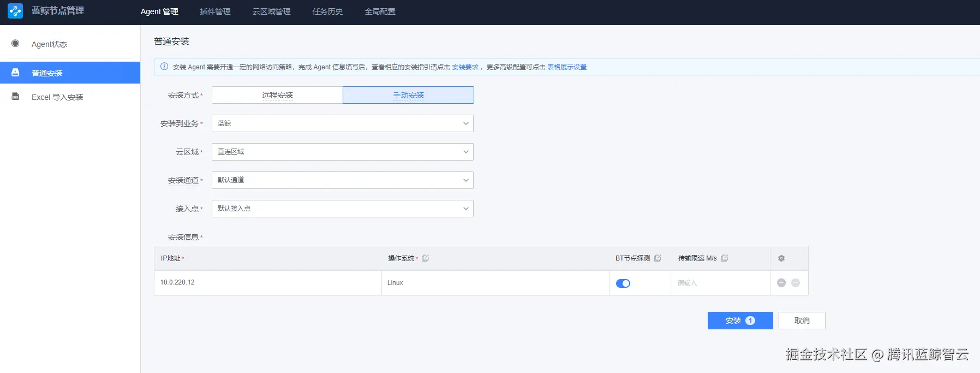Click the 操作系统 column header text
Image resolution: width=980 pixels, height=373 pixels.
401,258
